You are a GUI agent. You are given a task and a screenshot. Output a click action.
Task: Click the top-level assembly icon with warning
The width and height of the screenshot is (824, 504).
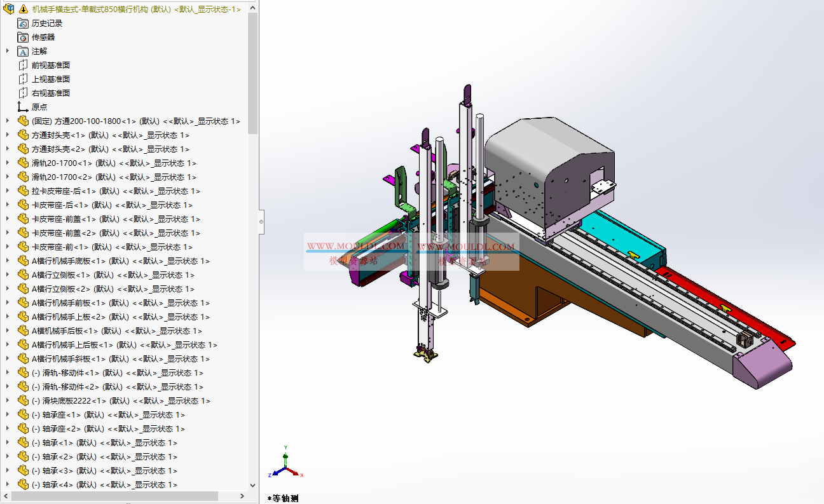coord(9,9)
